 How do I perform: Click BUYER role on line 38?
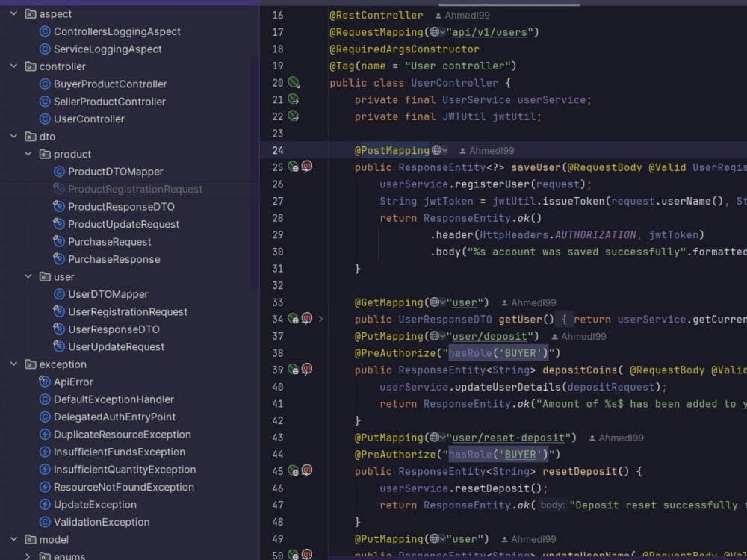click(x=520, y=353)
